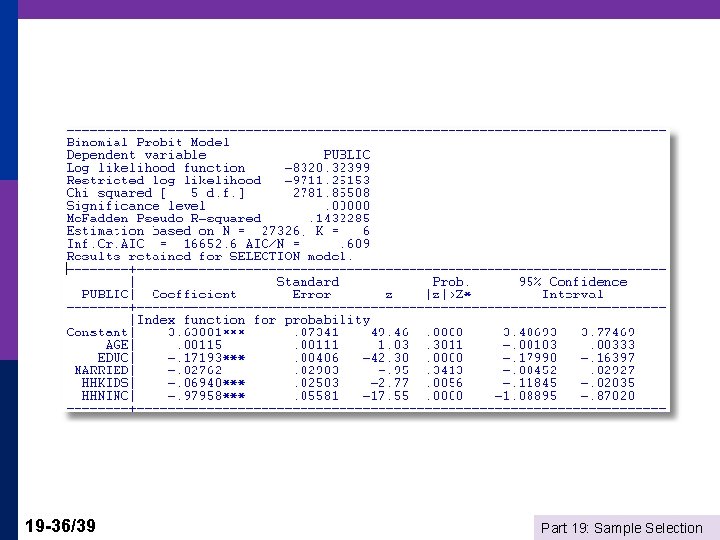
Task: Click slide number 19-36/39
Action: (60, 526)
